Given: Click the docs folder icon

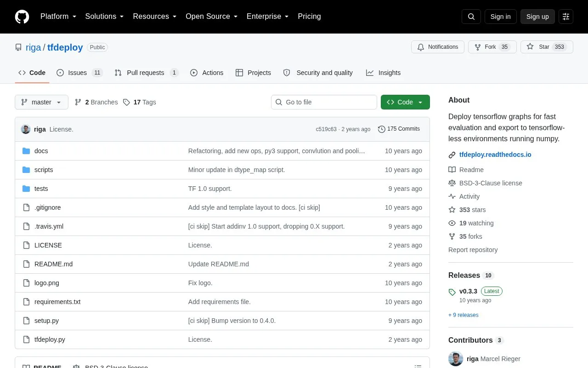Looking at the screenshot, I should click(x=26, y=151).
